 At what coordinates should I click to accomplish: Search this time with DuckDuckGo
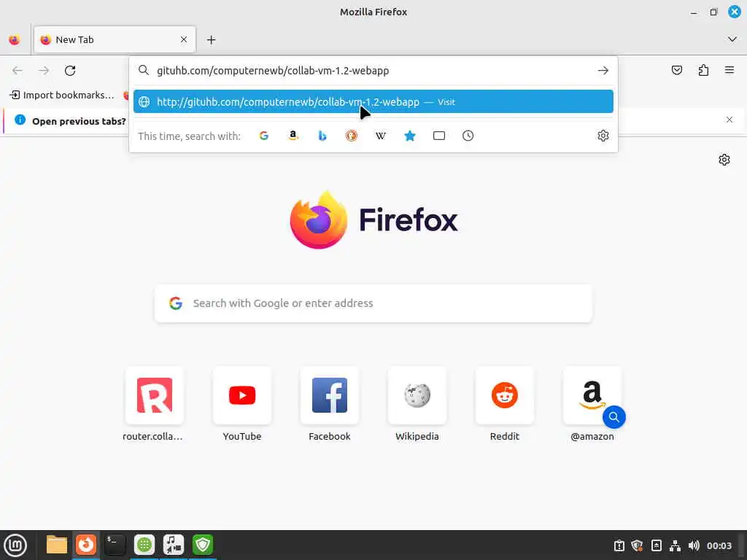click(x=352, y=136)
